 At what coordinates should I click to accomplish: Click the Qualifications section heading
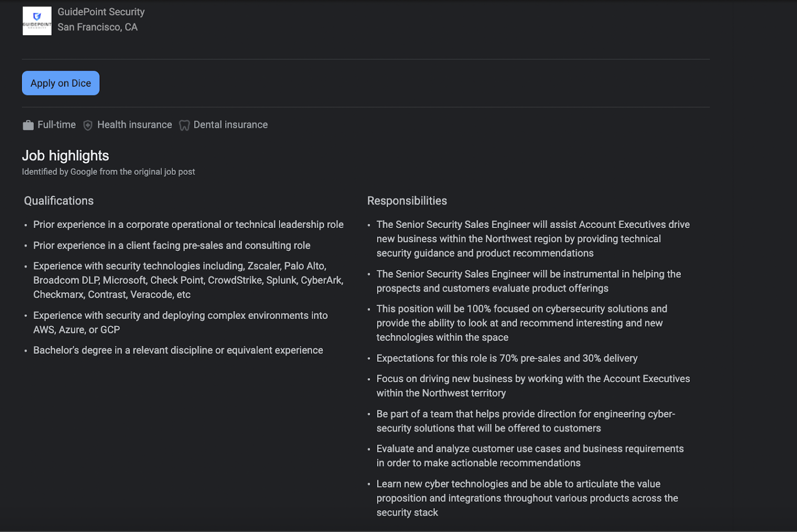click(59, 201)
